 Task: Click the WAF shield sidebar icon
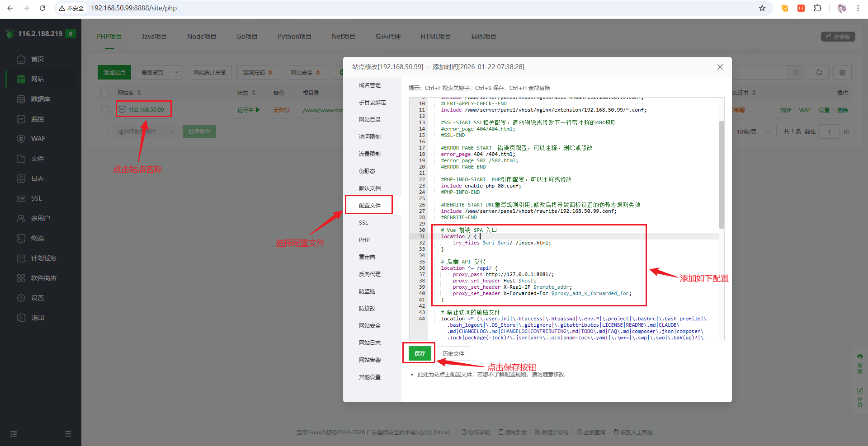(21, 139)
